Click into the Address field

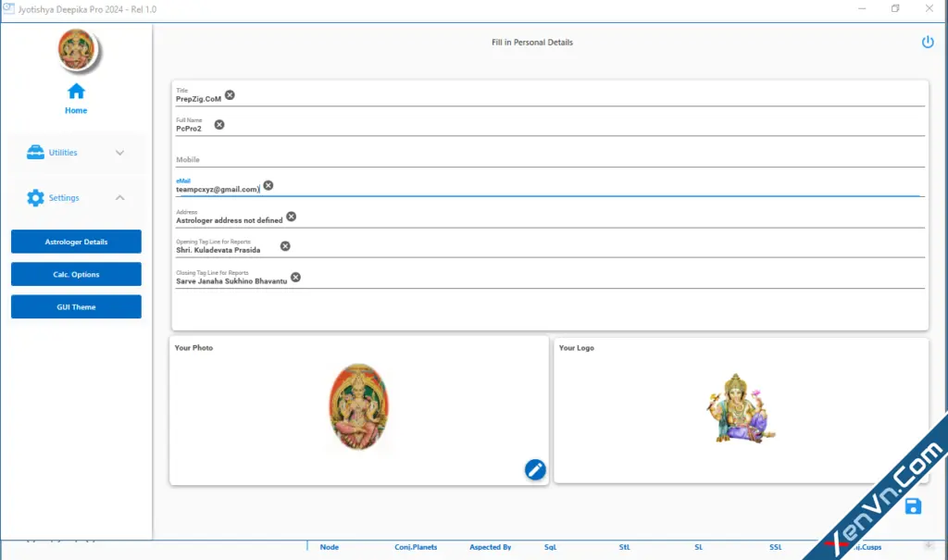[x=550, y=218]
